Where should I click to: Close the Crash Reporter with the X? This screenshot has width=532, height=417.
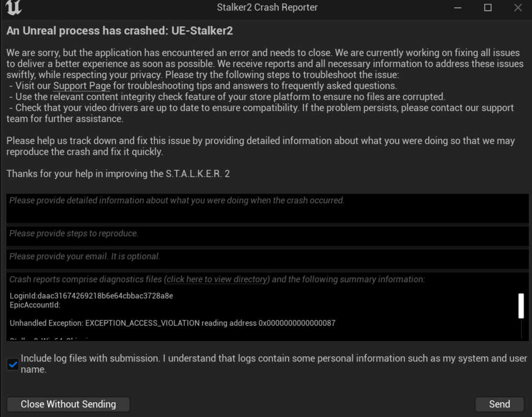(x=518, y=8)
